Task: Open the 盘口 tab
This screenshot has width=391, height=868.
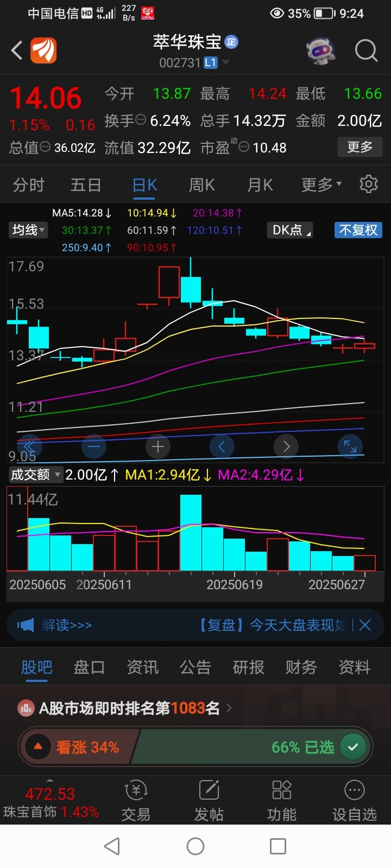Action: coord(90,667)
